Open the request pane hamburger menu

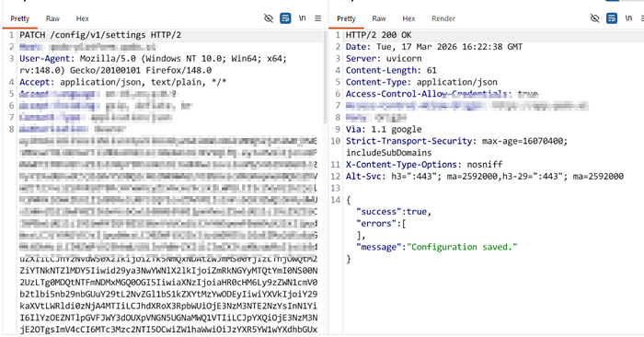point(318,18)
